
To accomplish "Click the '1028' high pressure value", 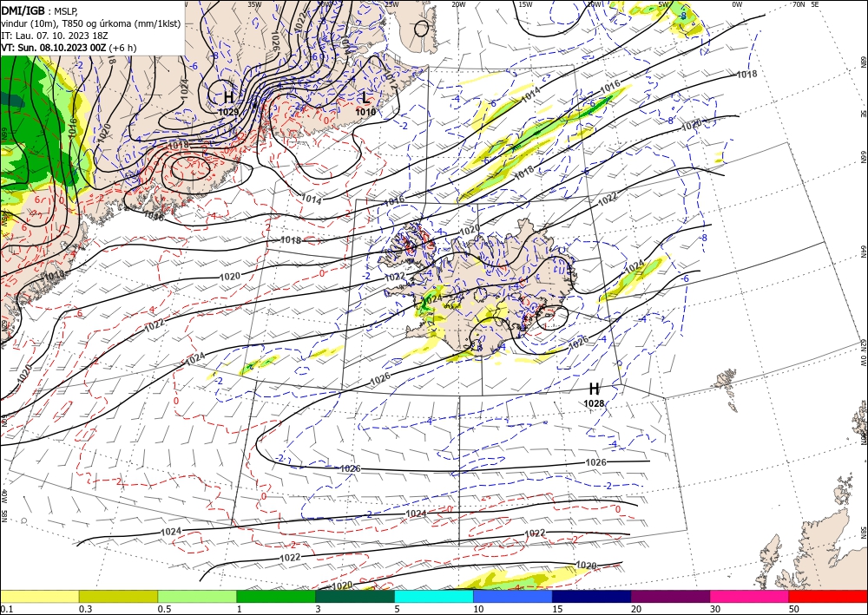I will tap(594, 403).
